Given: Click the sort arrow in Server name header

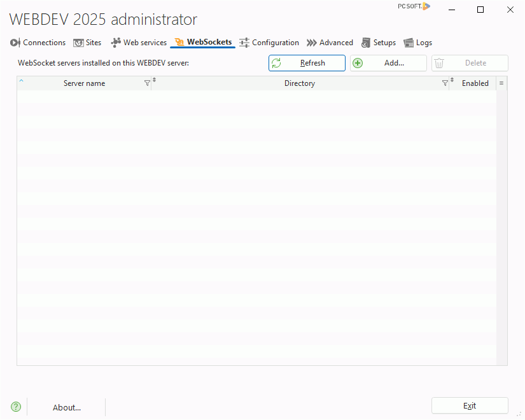Looking at the screenshot, I should coord(22,80).
